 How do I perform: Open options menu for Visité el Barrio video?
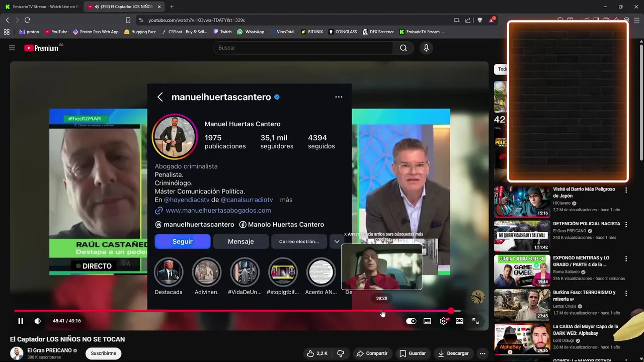tap(626, 190)
